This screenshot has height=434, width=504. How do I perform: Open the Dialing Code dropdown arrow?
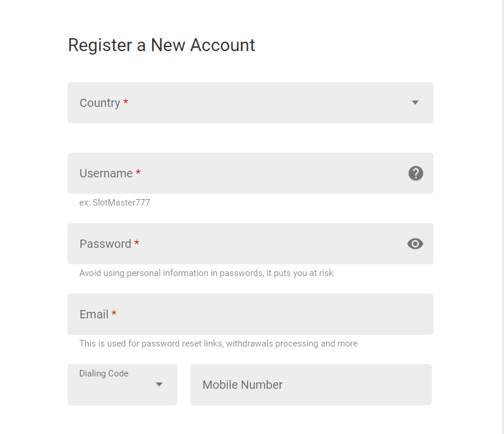click(159, 384)
